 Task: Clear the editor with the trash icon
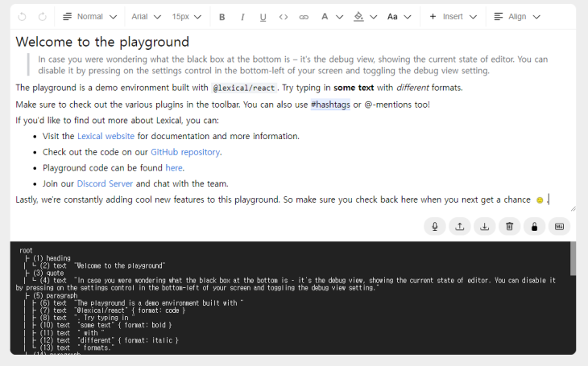(510, 227)
